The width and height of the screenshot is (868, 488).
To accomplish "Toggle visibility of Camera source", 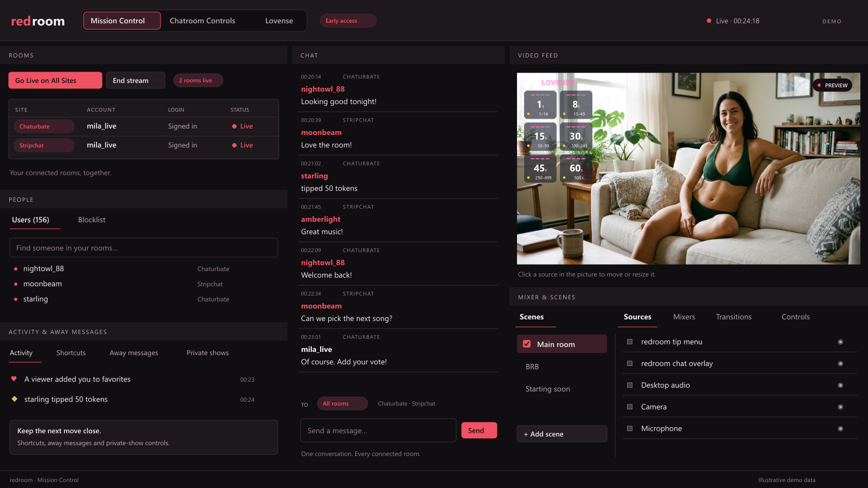I will click(x=840, y=407).
